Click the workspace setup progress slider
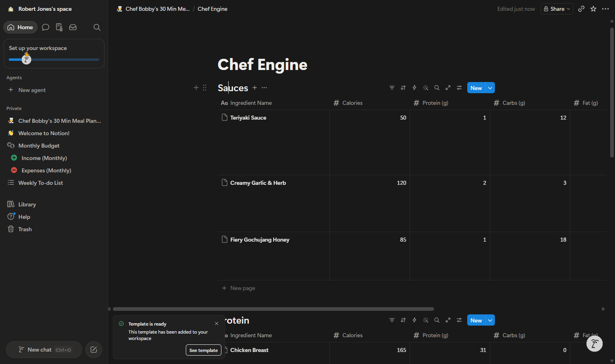Image resolution: width=615 pixels, height=364 pixels. click(54, 60)
